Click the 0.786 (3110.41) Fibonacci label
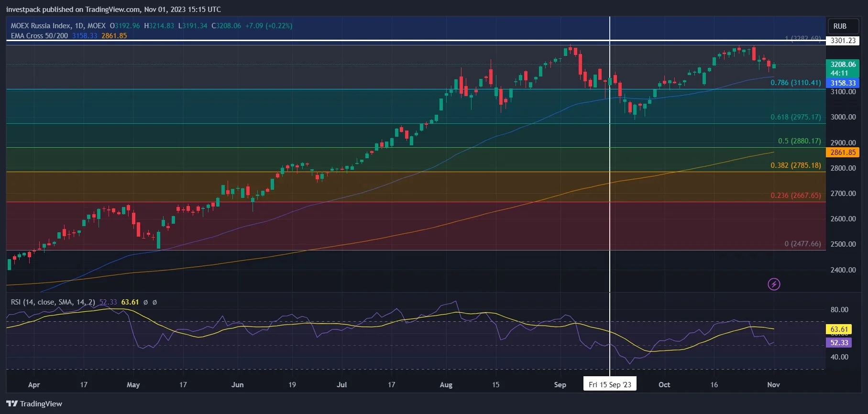868x414 pixels. pos(796,83)
